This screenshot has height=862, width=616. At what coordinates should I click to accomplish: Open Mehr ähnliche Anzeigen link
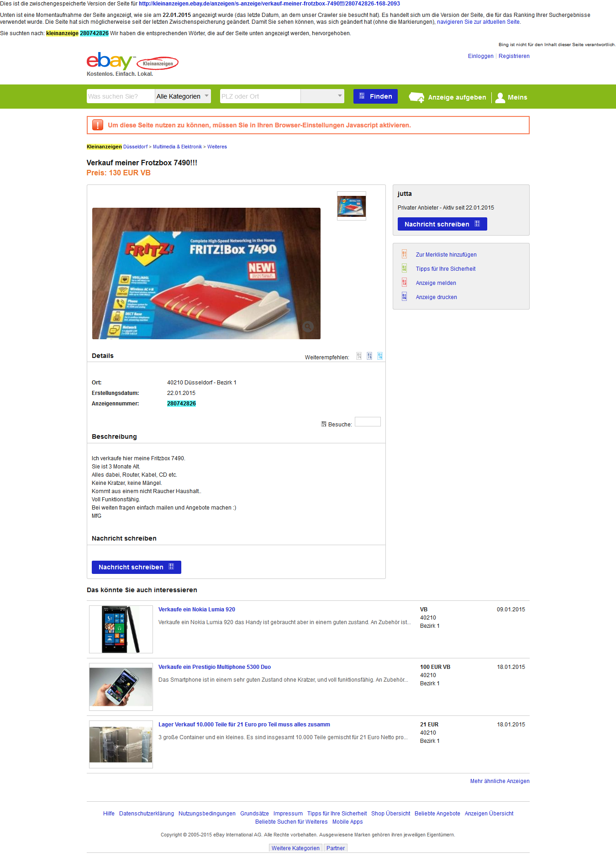point(500,781)
